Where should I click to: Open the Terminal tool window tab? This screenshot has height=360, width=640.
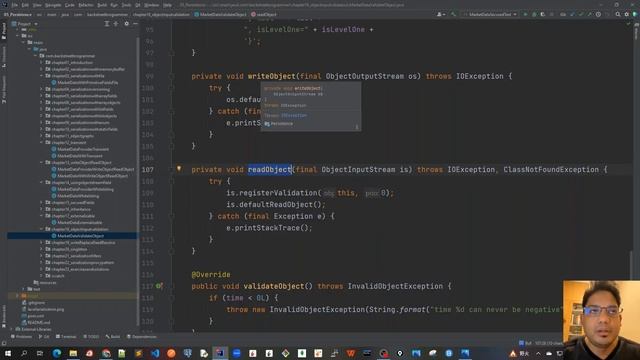pyautogui.click(x=66, y=337)
